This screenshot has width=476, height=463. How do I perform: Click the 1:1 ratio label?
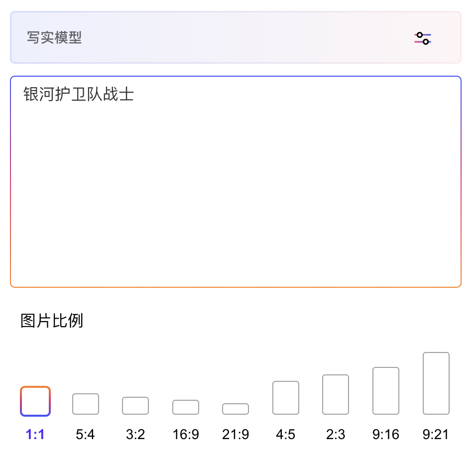point(35,435)
